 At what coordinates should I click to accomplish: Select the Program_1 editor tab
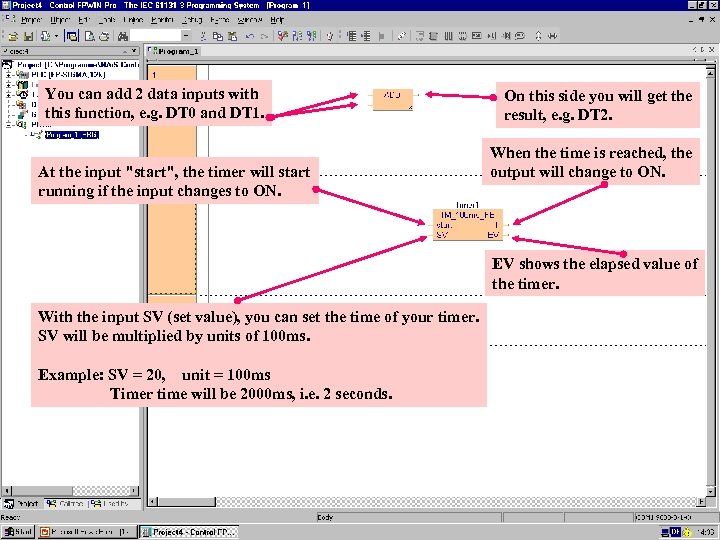click(174, 51)
